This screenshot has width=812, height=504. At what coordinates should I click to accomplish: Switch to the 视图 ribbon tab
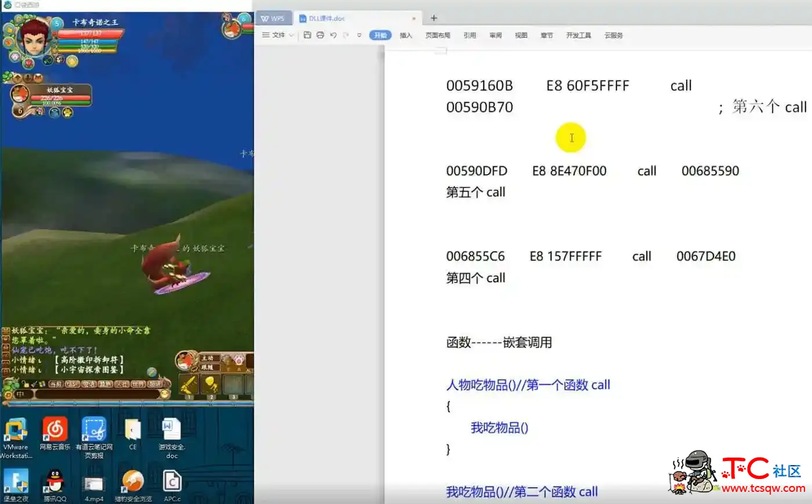click(x=521, y=35)
